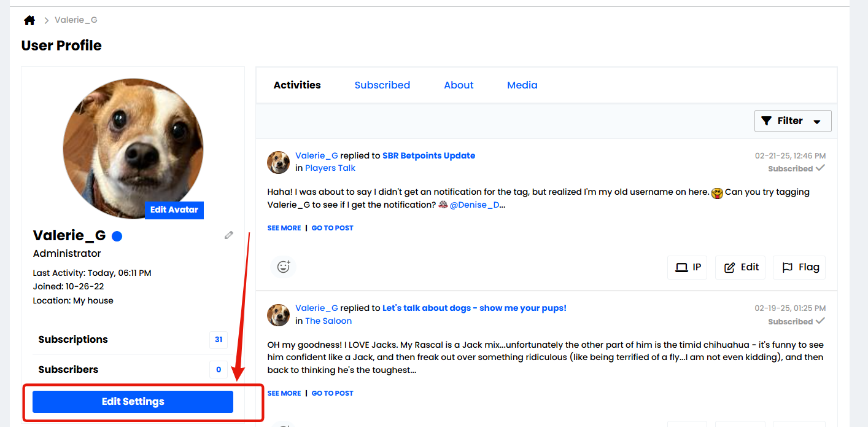Click avatar thumbnail on Betpoints Update post

point(279,163)
